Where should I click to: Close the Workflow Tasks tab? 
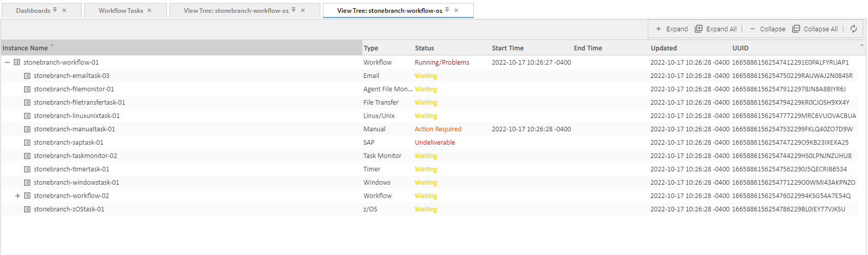(x=149, y=10)
